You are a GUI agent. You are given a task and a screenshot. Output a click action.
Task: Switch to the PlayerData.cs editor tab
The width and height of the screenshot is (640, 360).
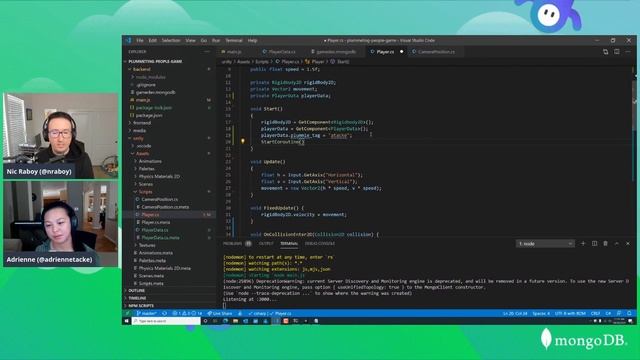click(x=282, y=52)
